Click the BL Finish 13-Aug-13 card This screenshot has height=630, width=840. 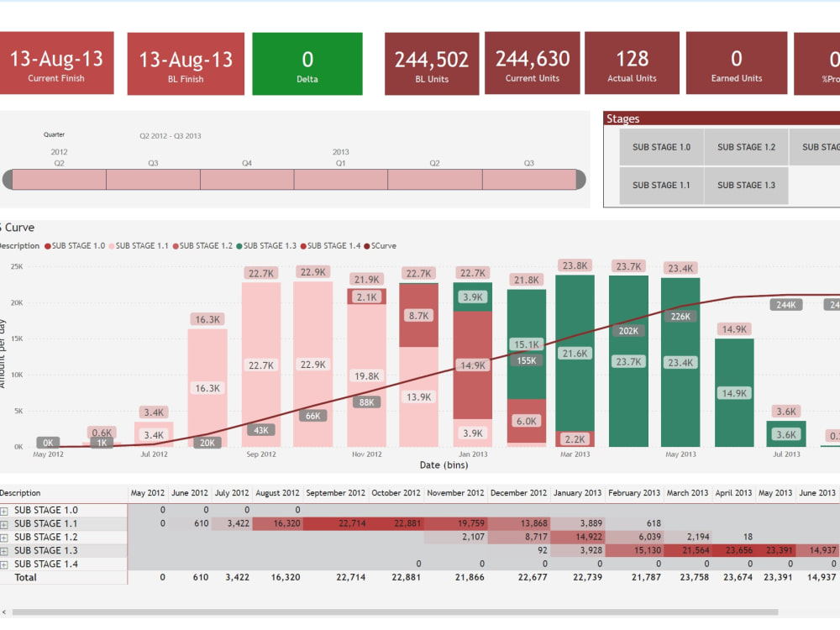tap(186, 64)
